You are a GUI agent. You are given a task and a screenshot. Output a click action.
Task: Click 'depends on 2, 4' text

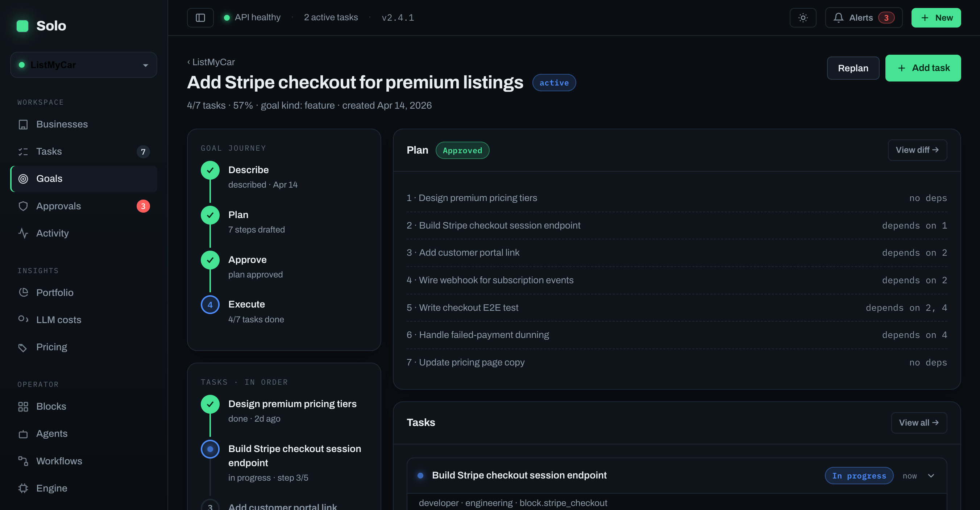click(906, 308)
